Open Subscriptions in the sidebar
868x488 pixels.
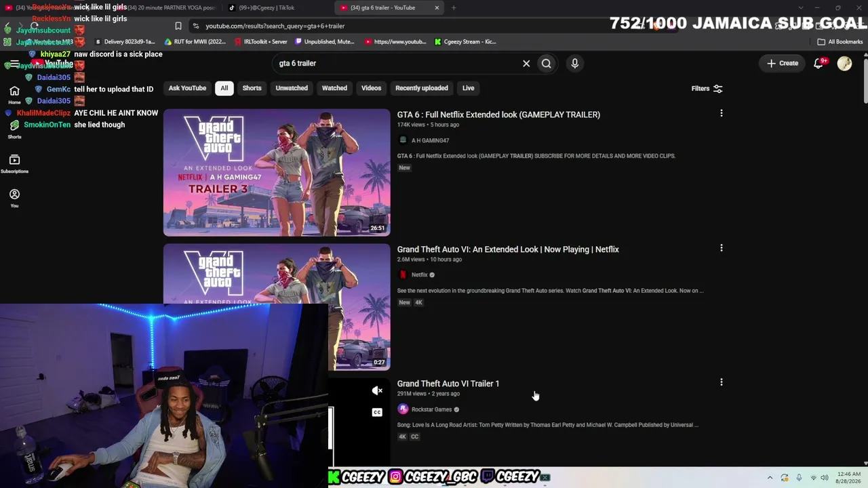point(14,163)
